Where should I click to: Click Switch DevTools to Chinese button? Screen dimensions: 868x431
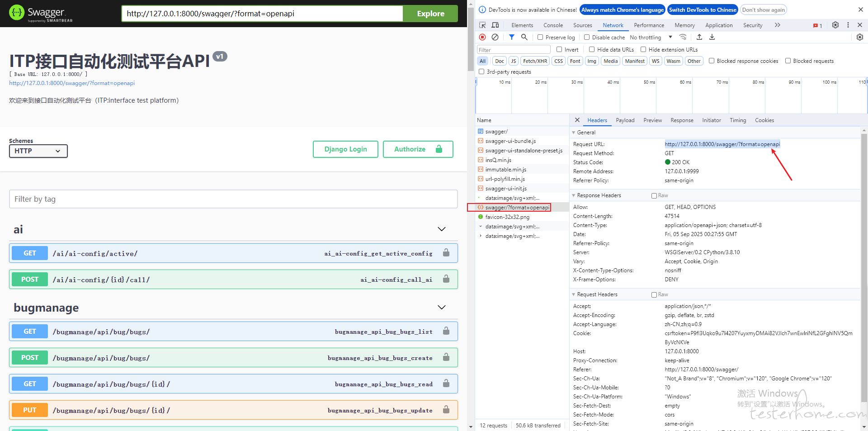pos(703,9)
